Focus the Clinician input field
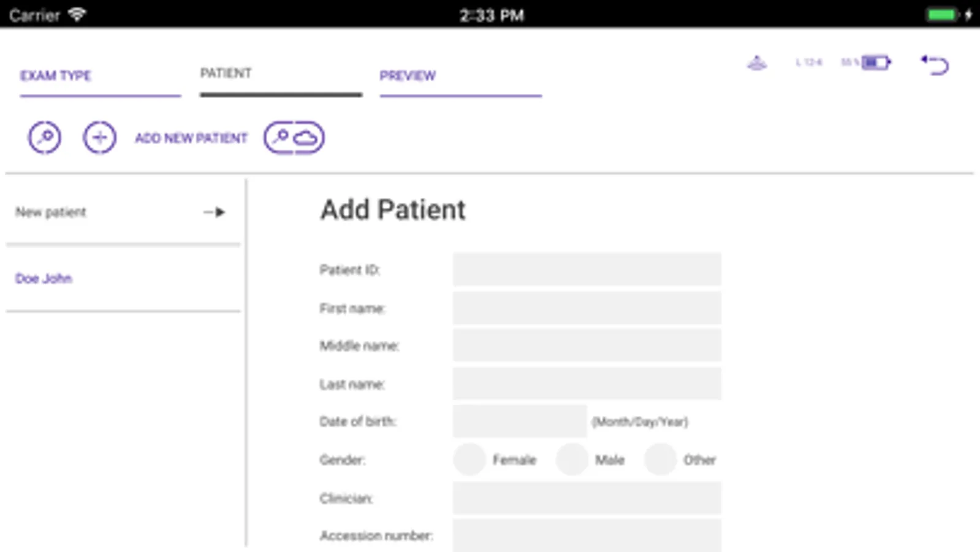Viewport: 980px width, 552px height. pos(587,498)
